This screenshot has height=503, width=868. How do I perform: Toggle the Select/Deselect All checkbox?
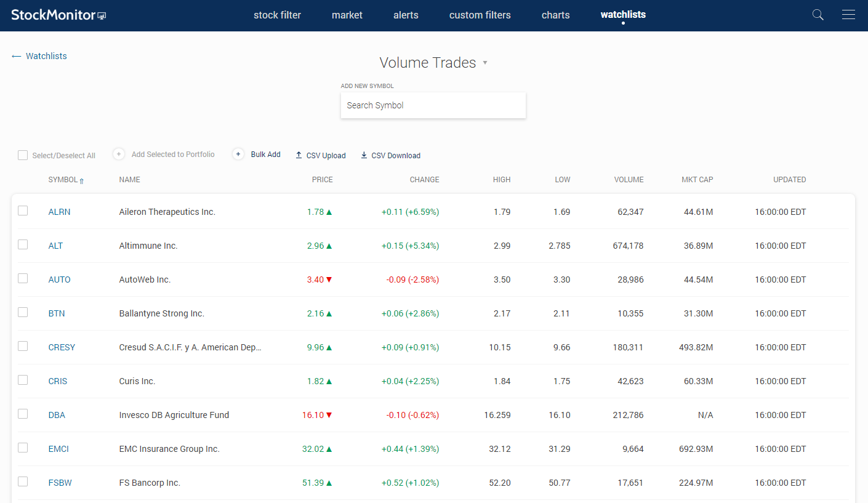23,155
